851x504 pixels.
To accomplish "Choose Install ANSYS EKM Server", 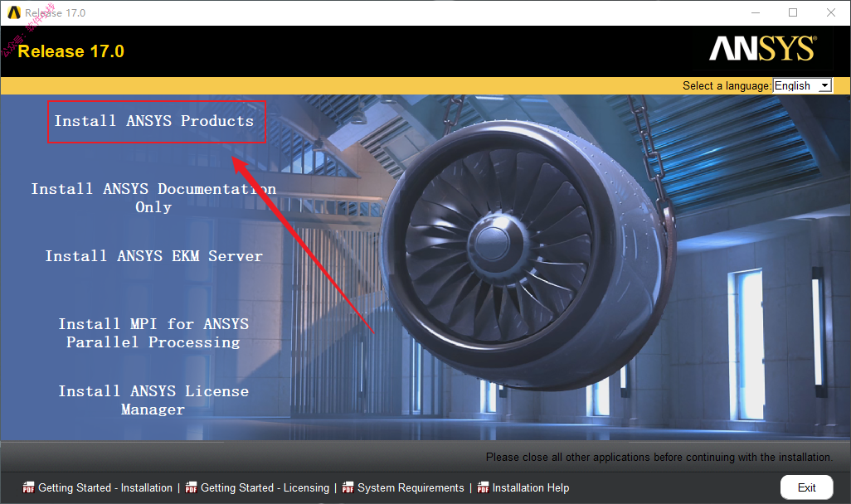I will tap(154, 256).
